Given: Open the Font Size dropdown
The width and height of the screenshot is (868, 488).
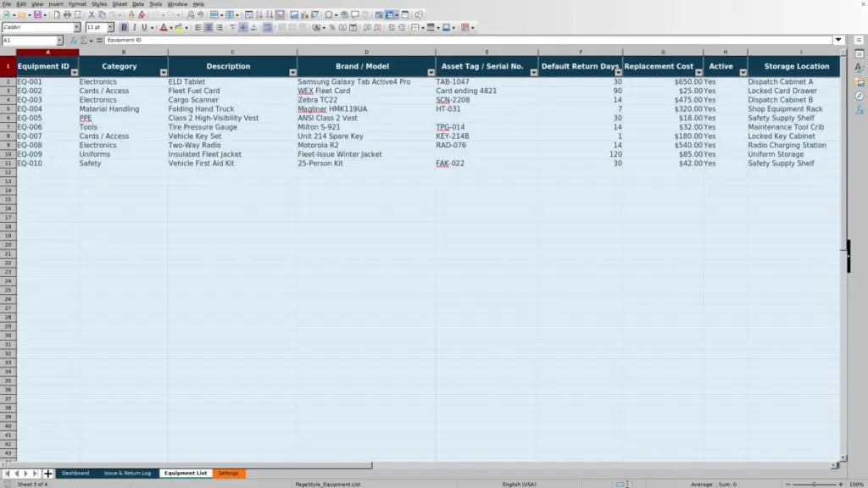Looking at the screenshot, I should pyautogui.click(x=110, y=28).
